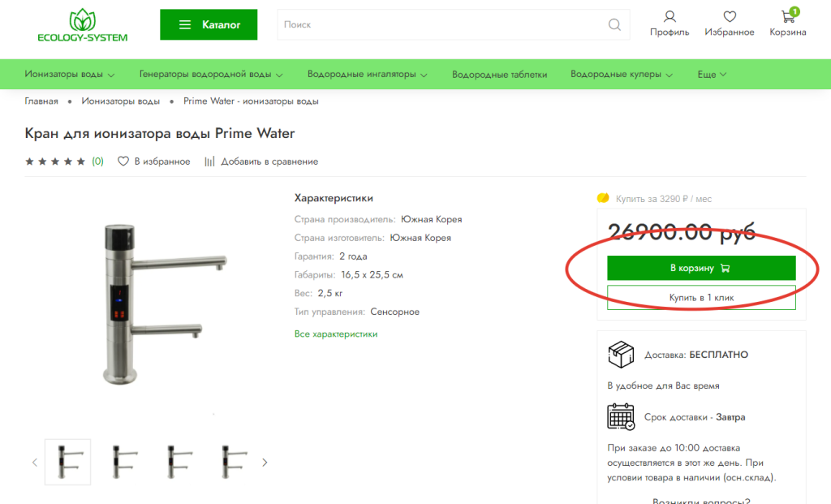This screenshot has height=504, width=831.
Task: Toggle Добавить в сравнение
Action: point(261,162)
